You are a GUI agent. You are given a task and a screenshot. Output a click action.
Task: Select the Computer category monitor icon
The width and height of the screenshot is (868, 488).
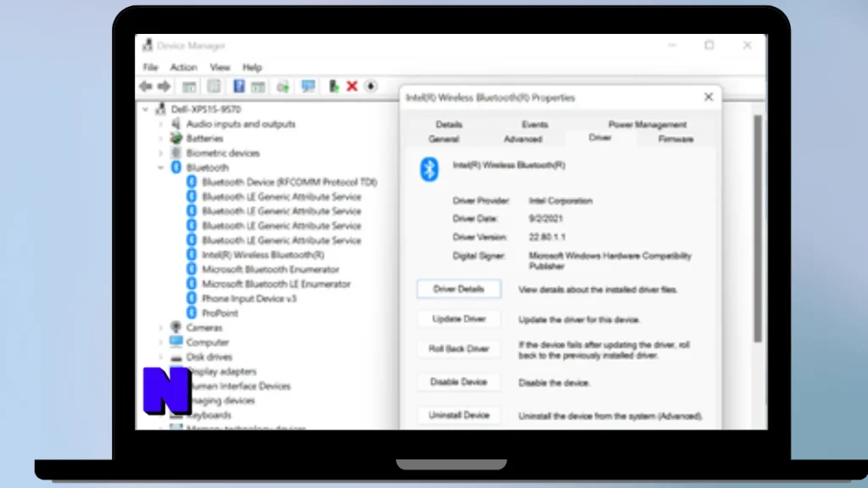click(176, 342)
